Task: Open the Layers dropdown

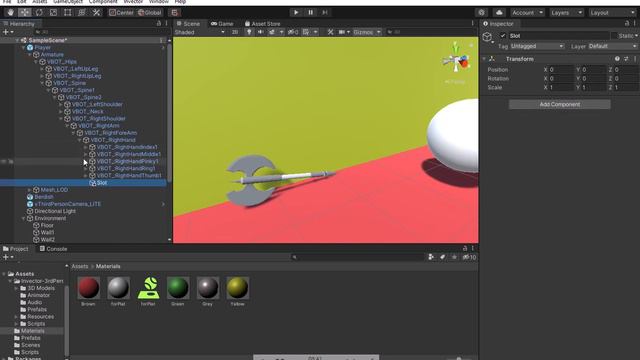Action: pyautogui.click(x=567, y=13)
